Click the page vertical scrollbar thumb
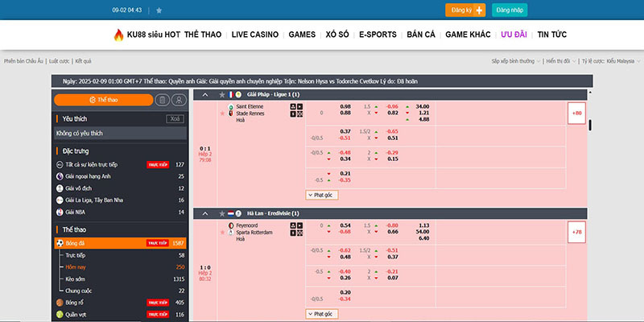 tap(590, 125)
